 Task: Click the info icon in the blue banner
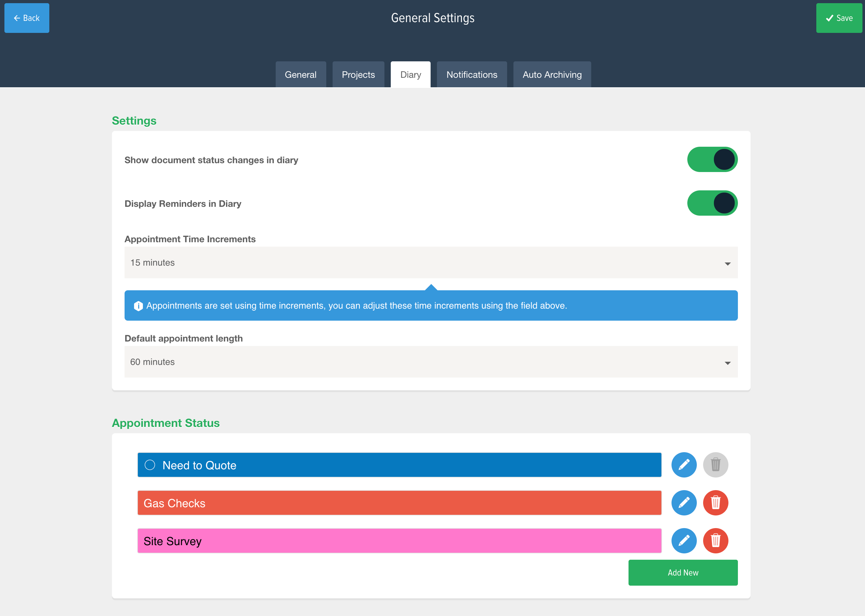[x=139, y=305]
